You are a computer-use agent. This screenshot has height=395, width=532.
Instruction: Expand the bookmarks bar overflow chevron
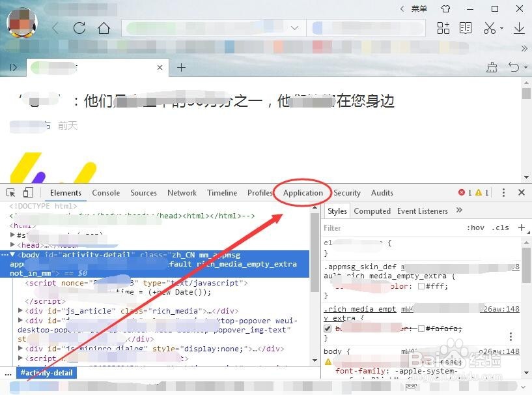pyautogui.click(x=524, y=49)
